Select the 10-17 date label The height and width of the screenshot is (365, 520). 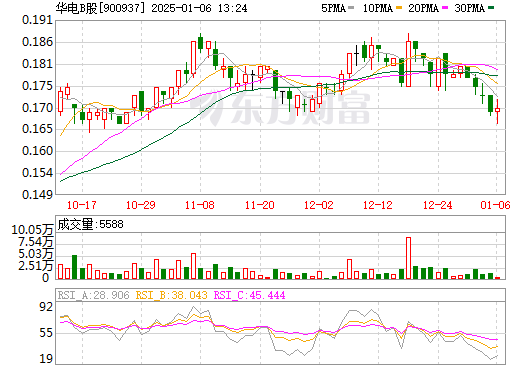click(82, 205)
